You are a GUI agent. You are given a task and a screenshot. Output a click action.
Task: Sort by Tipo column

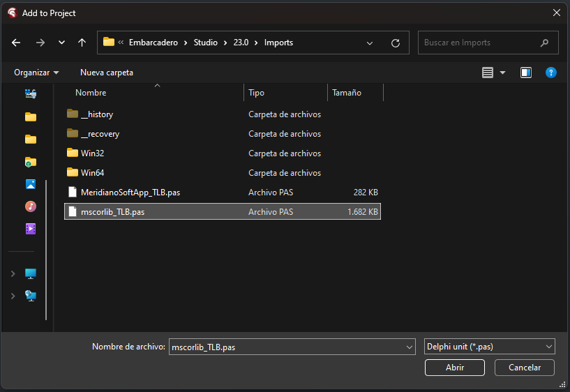[256, 93]
